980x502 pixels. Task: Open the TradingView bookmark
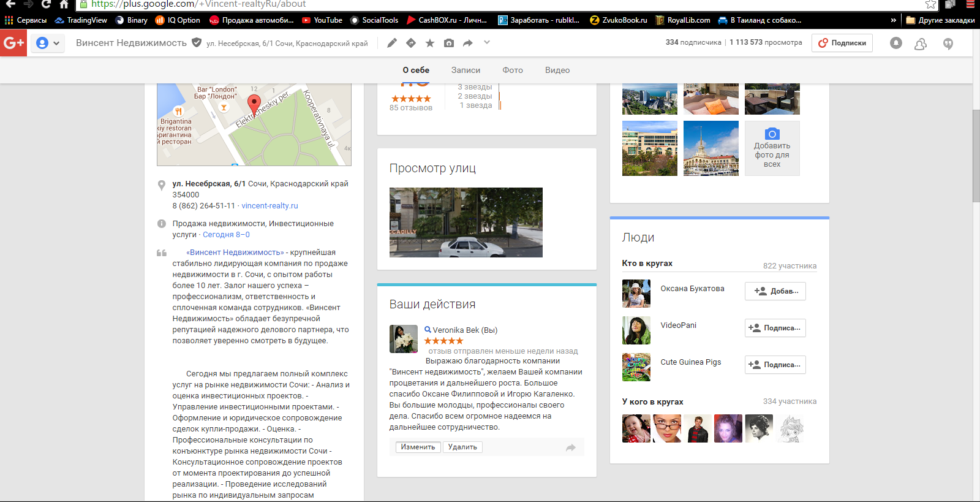(x=81, y=20)
